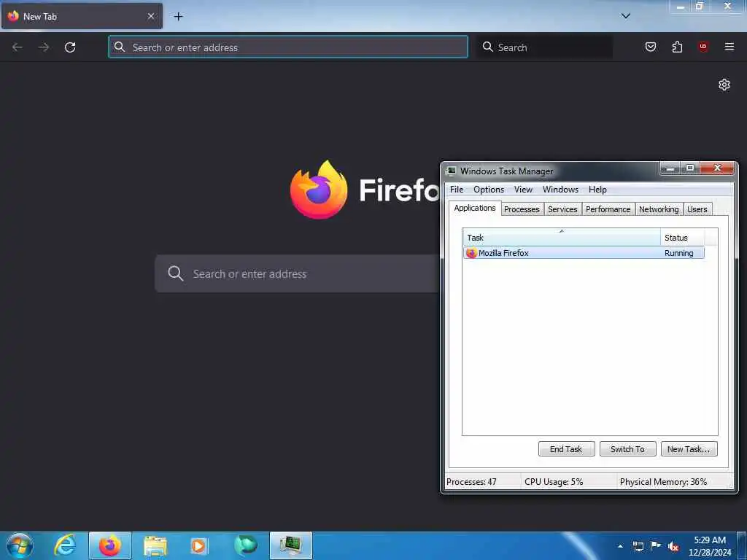747x560 pixels.
Task: Open the Task Manager File menu
Action: tap(457, 190)
